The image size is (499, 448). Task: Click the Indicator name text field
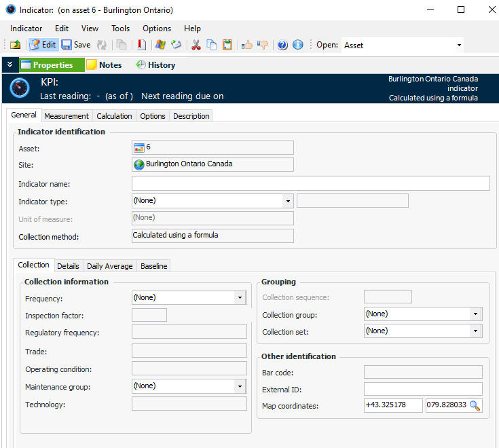[x=310, y=183]
